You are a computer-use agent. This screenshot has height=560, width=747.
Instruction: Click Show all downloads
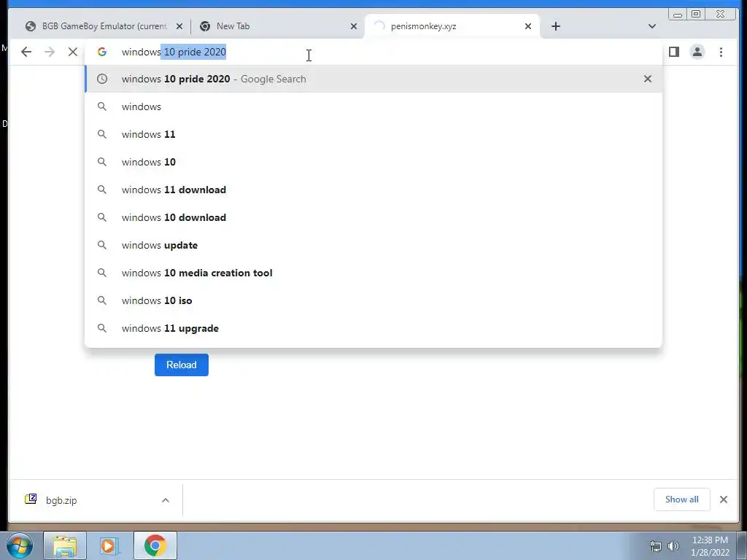click(x=682, y=499)
